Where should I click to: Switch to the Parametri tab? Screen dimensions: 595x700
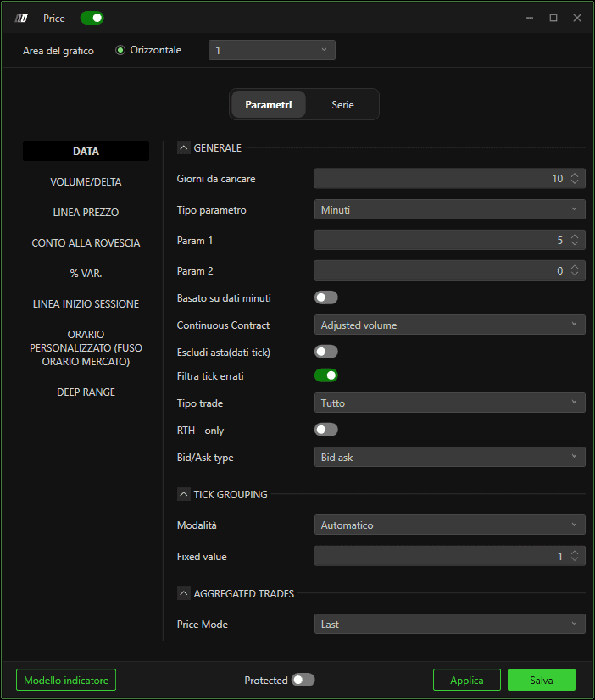tap(269, 104)
